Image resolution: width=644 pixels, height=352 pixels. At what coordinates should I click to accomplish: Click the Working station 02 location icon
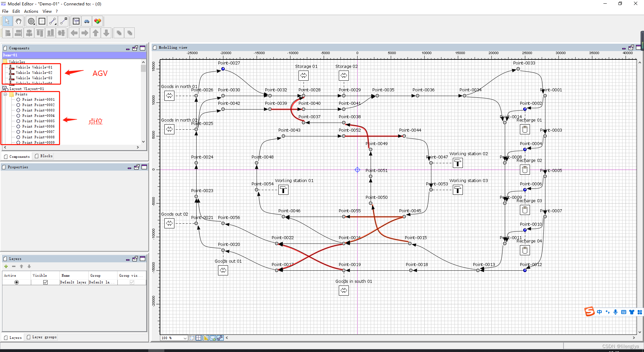(x=458, y=163)
